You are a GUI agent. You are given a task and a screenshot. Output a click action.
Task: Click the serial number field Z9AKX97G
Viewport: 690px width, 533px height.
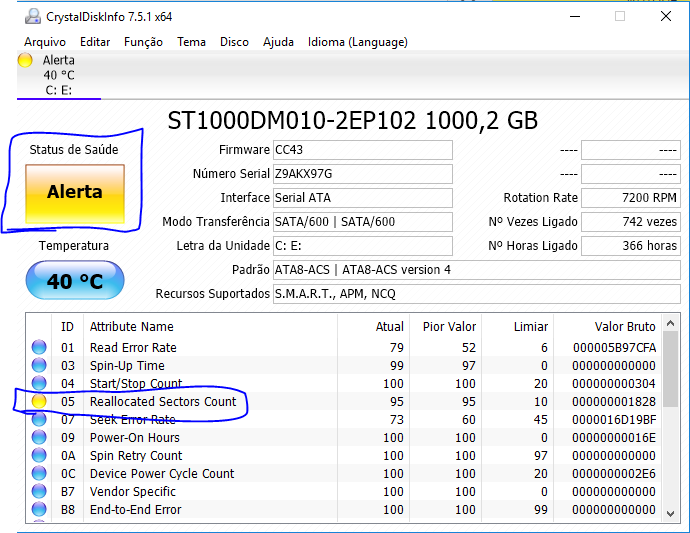[x=363, y=174]
